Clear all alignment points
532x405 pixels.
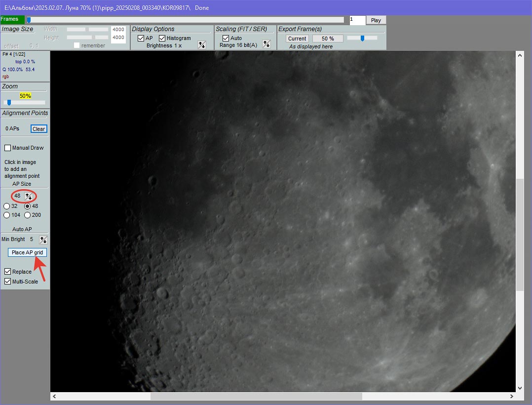coord(38,129)
